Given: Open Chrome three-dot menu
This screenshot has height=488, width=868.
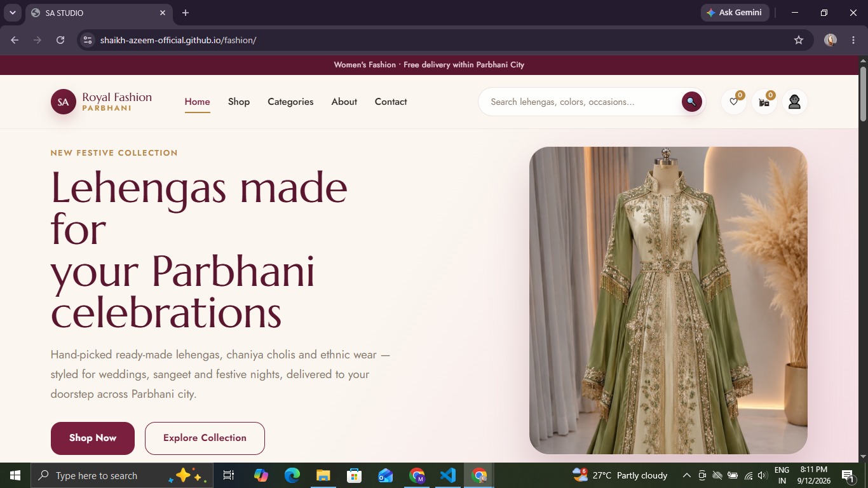Looking at the screenshot, I should tap(853, 40).
